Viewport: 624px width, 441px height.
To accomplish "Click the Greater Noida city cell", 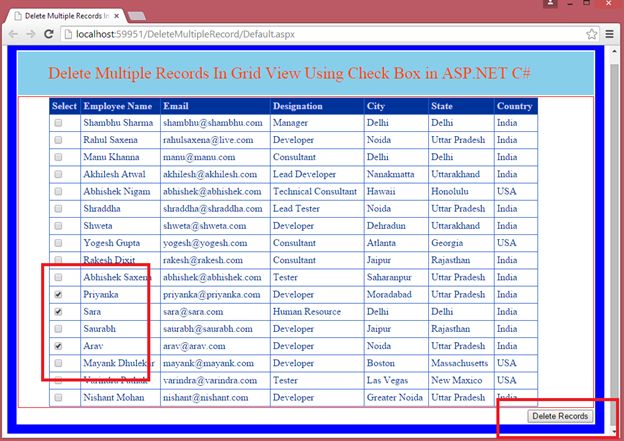I will click(396, 397).
